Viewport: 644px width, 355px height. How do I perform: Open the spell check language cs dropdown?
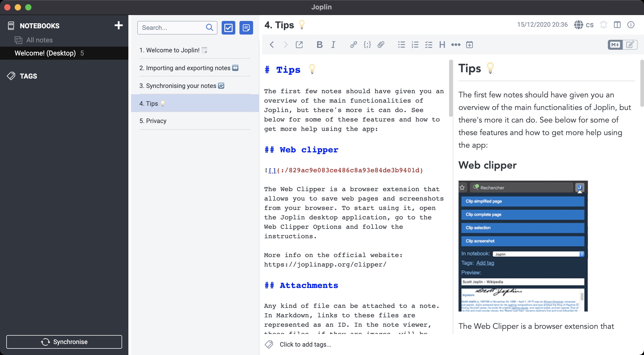[584, 25]
